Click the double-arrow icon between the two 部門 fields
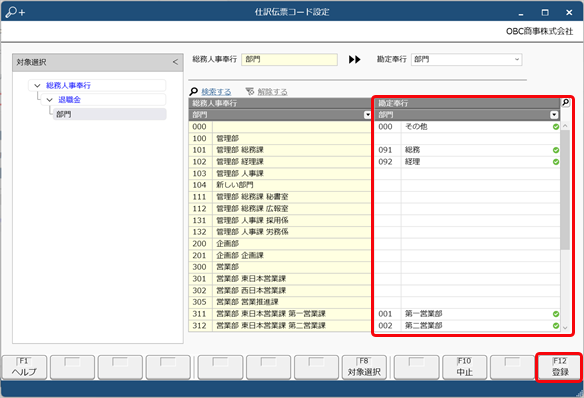 pyautogui.click(x=355, y=60)
